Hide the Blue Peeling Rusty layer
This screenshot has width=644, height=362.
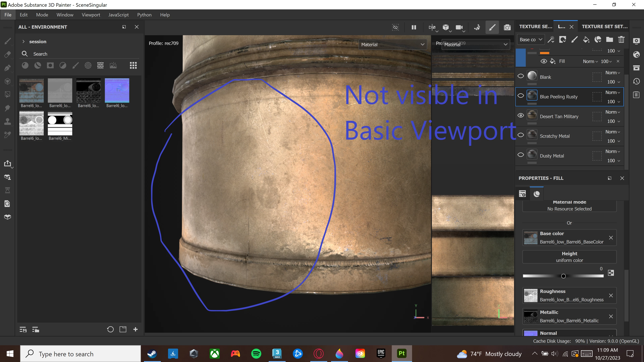521,96
